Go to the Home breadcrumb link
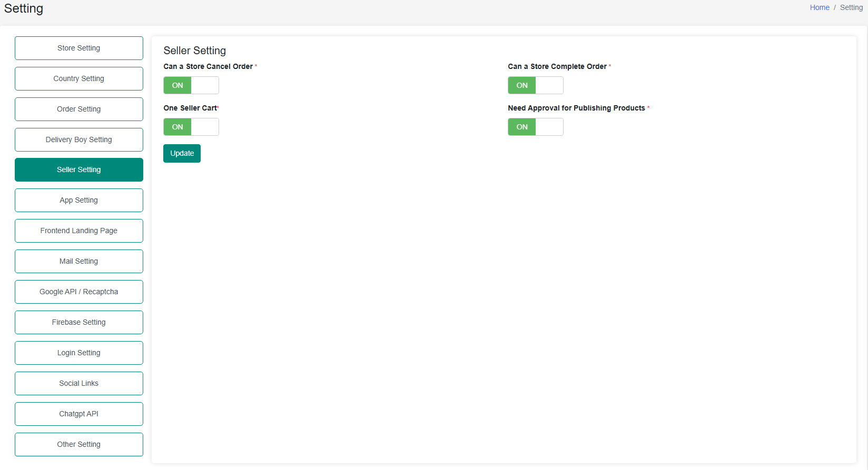This screenshot has height=470, width=868. [x=819, y=7]
